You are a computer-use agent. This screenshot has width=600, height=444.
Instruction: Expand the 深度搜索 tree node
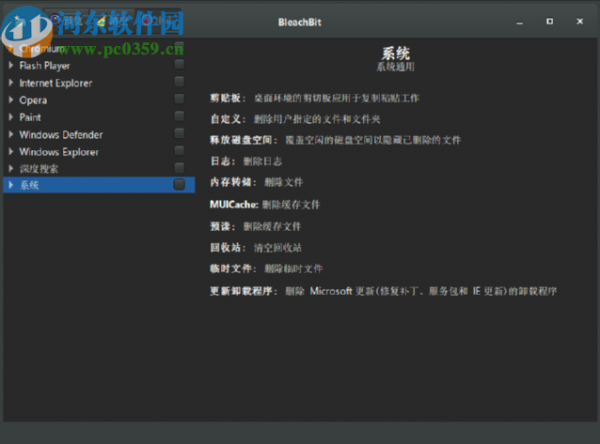click(11, 168)
